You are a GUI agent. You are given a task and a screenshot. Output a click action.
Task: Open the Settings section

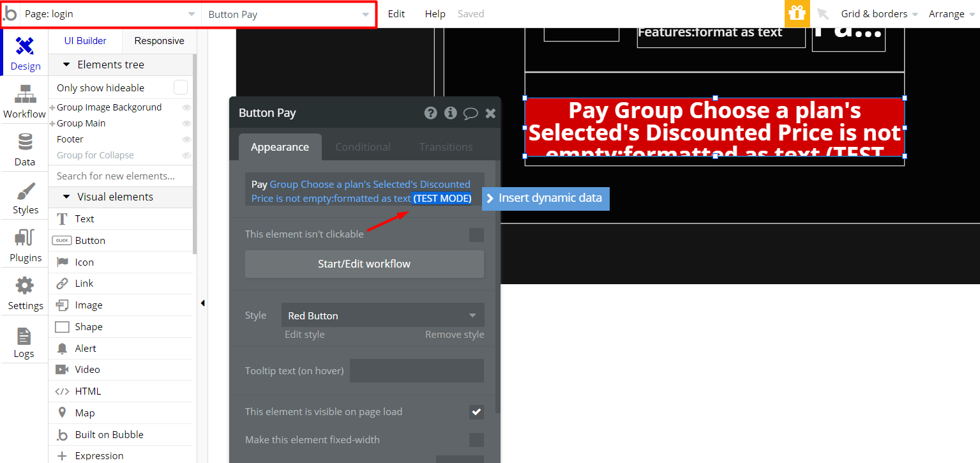click(25, 293)
